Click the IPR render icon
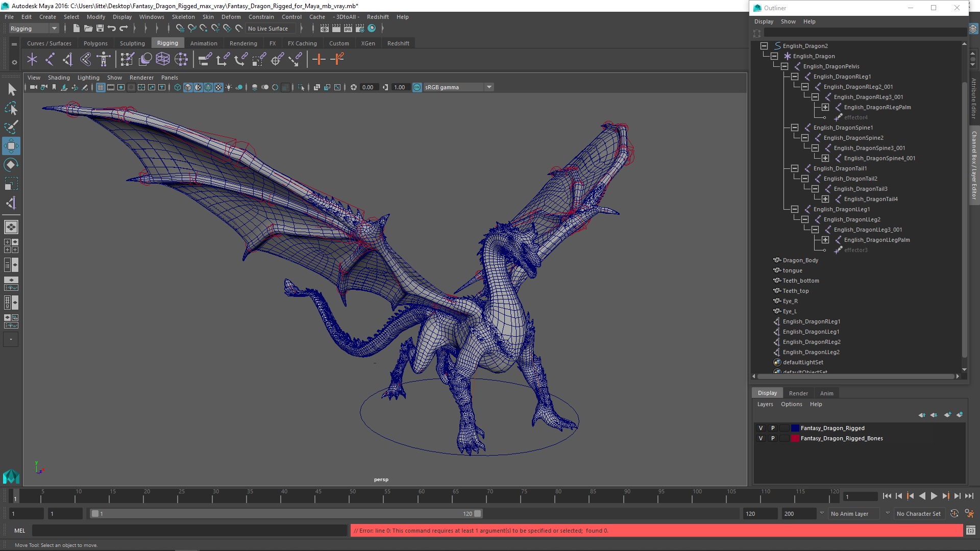The height and width of the screenshot is (551, 980). pos(348,29)
